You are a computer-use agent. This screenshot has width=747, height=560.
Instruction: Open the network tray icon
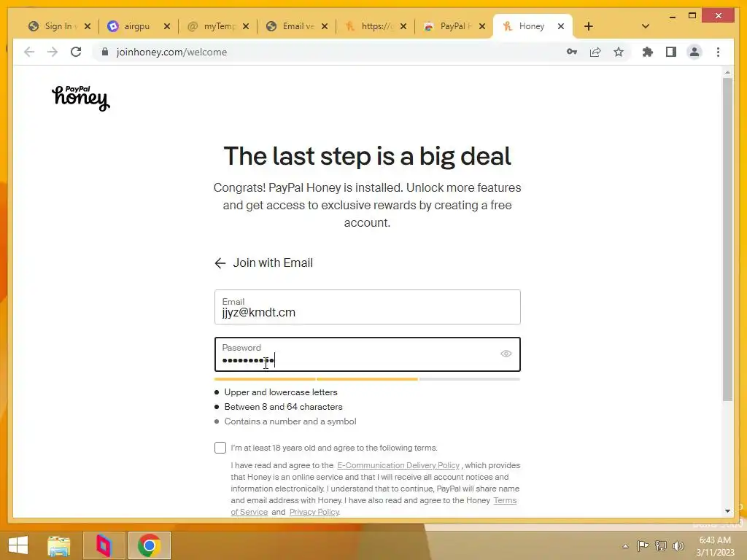(661, 545)
